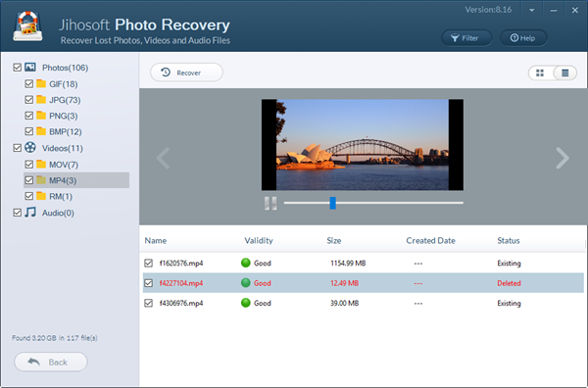Toggle the PNG(3) checkbox
Viewport: 588px width, 388px height.
(28, 116)
